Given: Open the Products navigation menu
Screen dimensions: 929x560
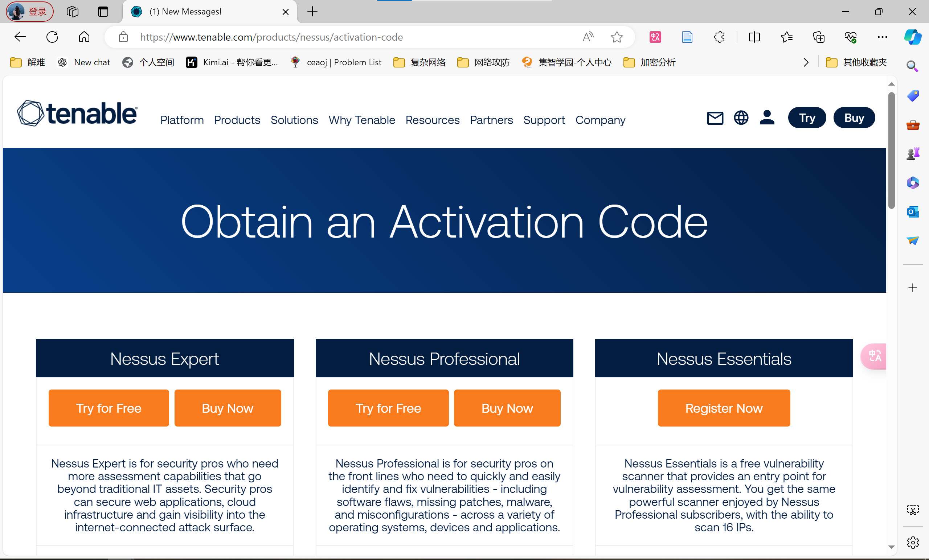Looking at the screenshot, I should click(x=237, y=120).
